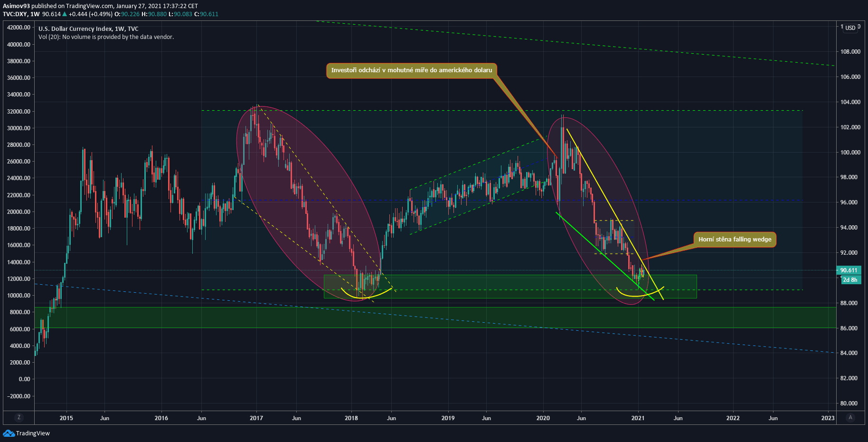
Task: Click the TradingView text at the bottom left
Action: click(33, 433)
